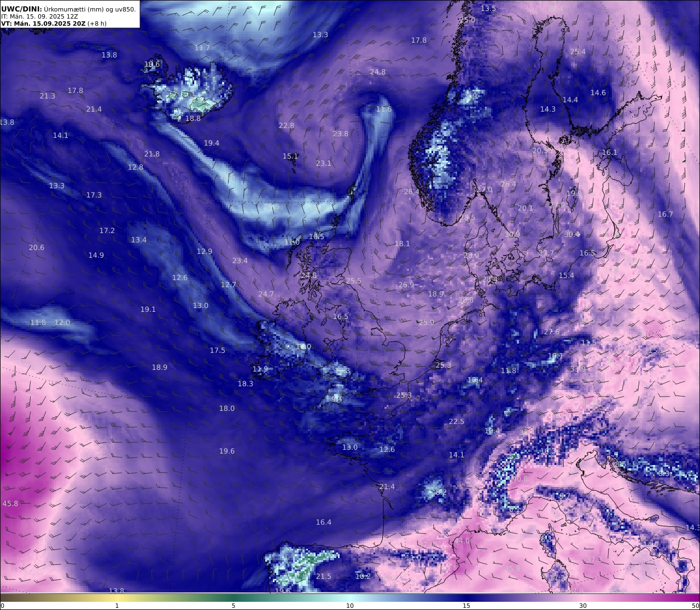Click the 18.0 value on the map
The image size is (700, 610).
tap(227, 409)
